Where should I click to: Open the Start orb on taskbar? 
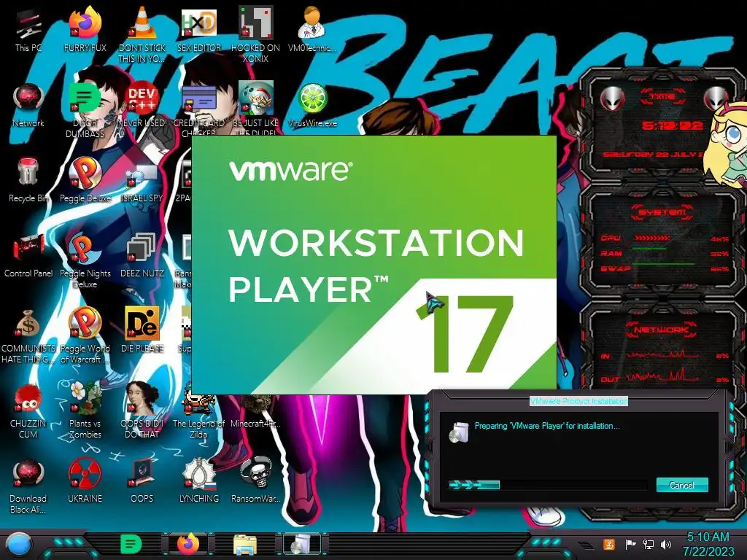point(19,544)
